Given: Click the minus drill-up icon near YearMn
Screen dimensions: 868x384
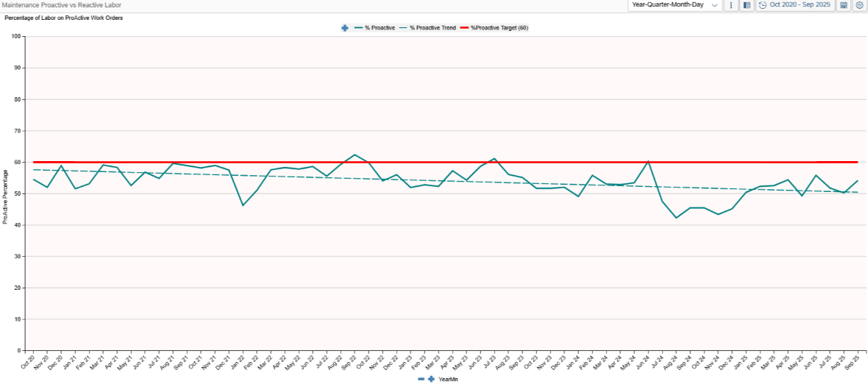Looking at the screenshot, I should pyautogui.click(x=421, y=379).
